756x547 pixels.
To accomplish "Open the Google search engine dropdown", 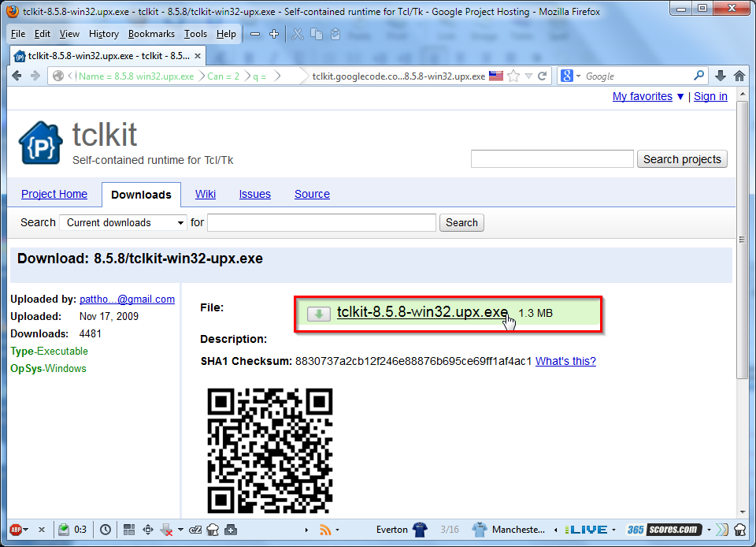I will tap(570, 76).
